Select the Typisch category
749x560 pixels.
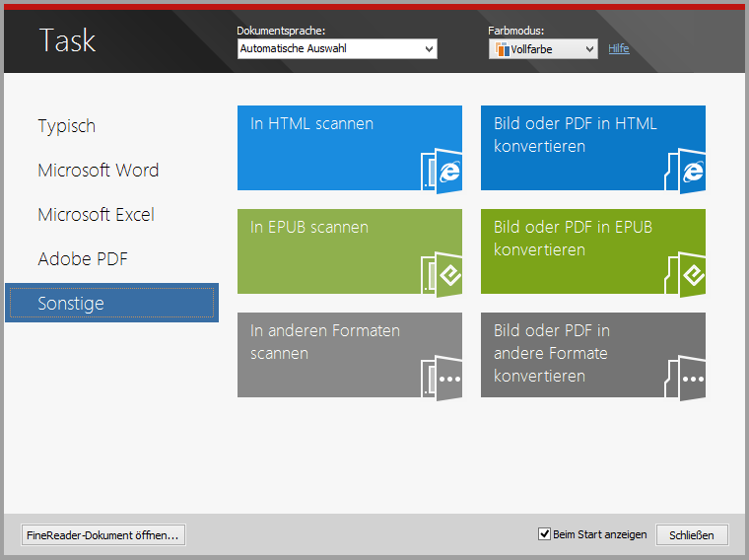[67, 126]
